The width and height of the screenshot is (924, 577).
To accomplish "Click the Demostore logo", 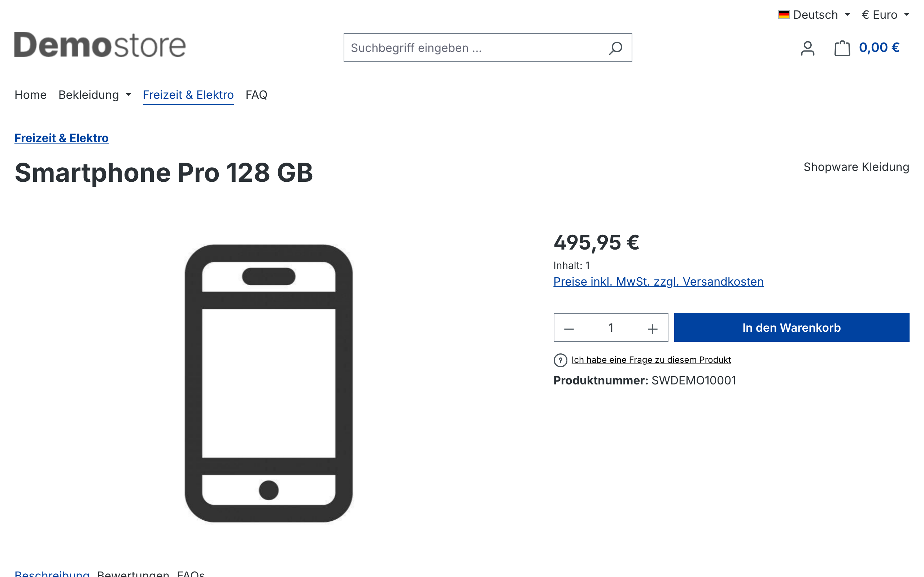I will [x=100, y=45].
